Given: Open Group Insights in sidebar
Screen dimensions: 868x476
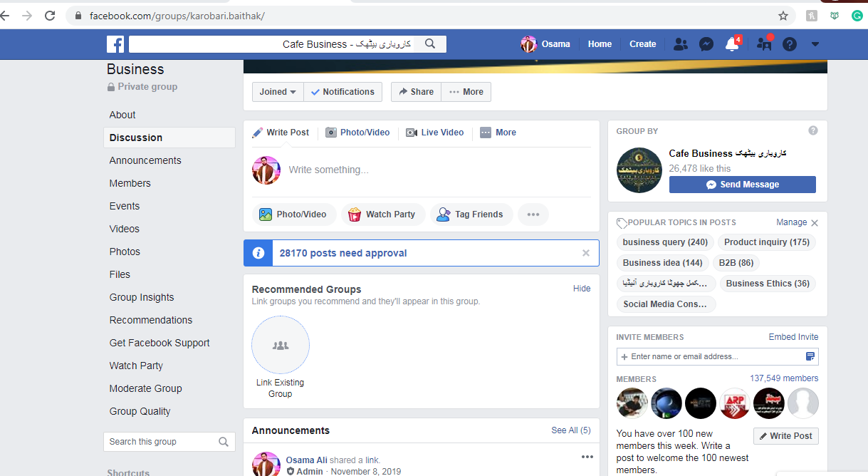Looking at the screenshot, I should point(142,297).
